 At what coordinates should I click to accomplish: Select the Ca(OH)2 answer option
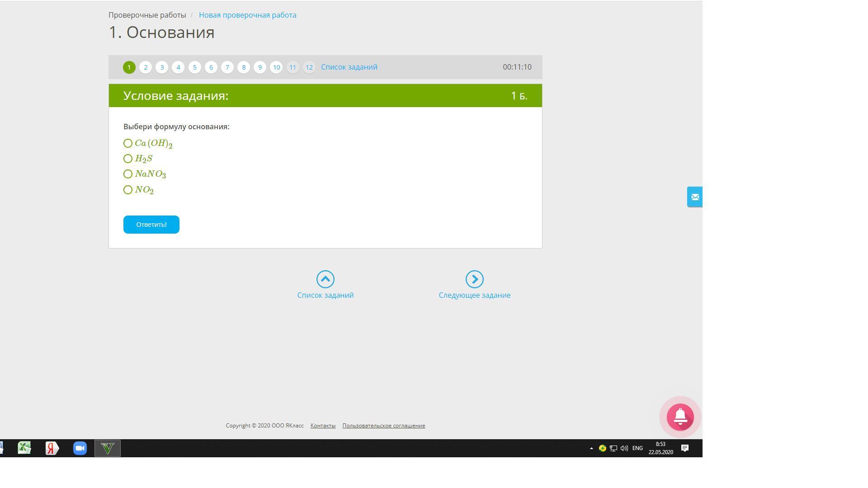coord(128,143)
